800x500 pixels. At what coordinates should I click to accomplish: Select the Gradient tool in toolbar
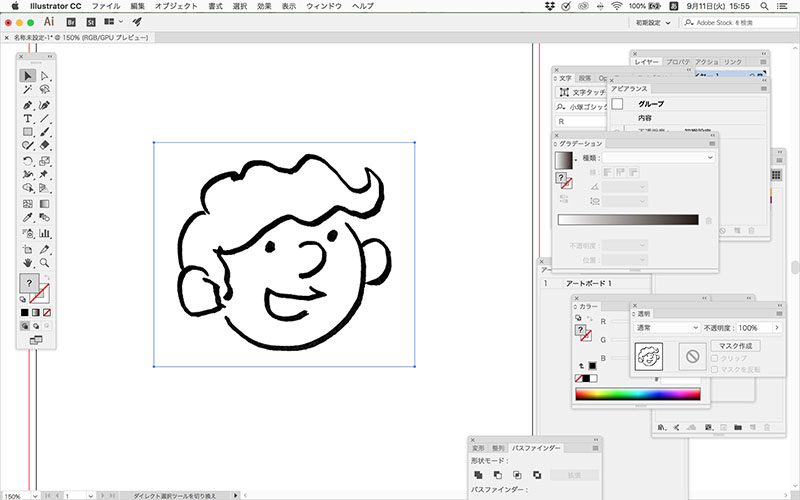point(44,204)
